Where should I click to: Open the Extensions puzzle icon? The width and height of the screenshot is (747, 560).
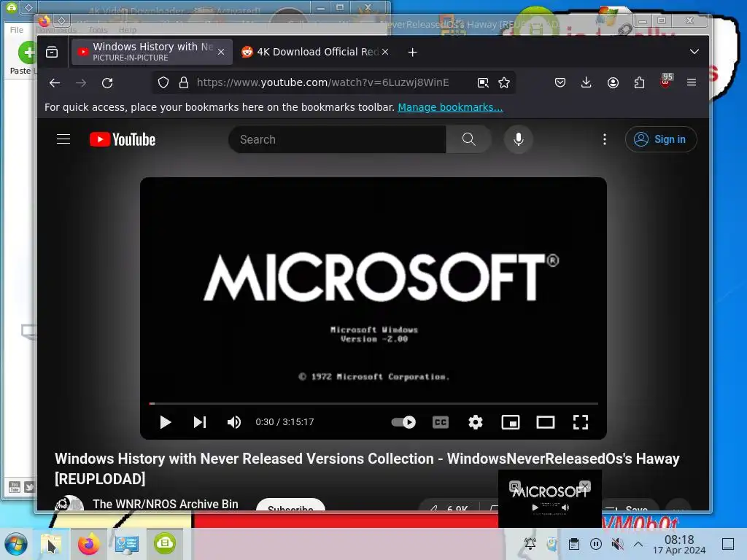(639, 83)
